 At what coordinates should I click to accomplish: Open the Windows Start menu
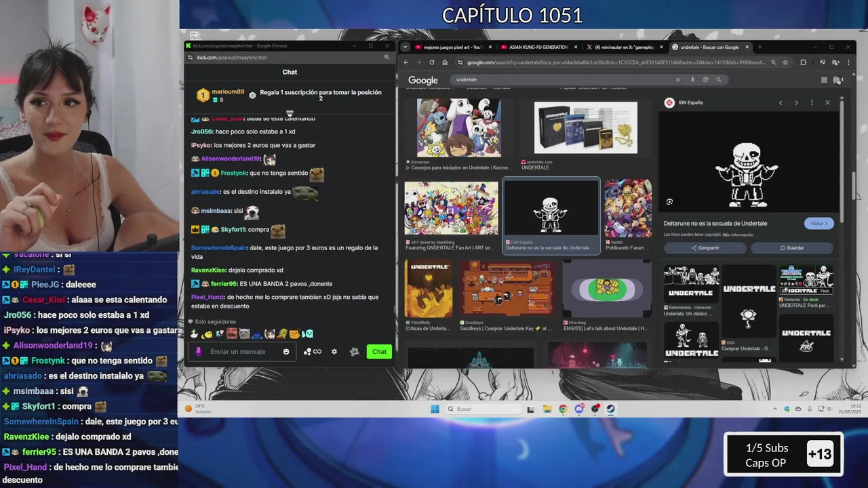pyautogui.click(x=435, y=409)
